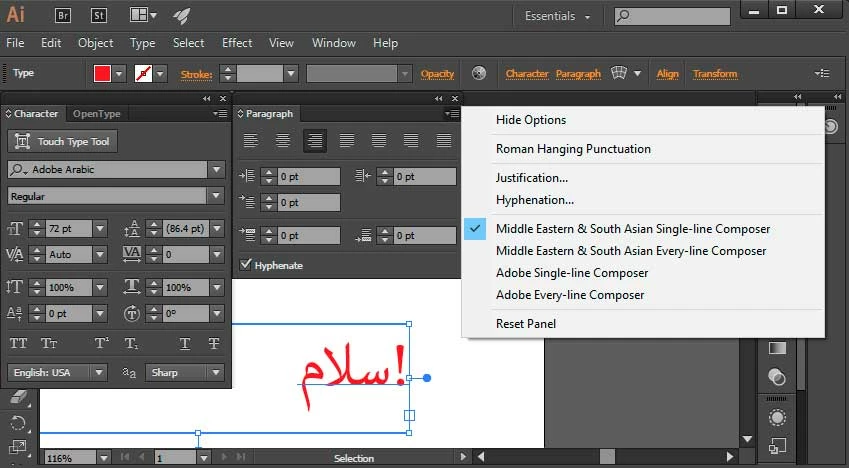Screen dimensions: 849x468
Task: Apply Strikethrough to text
Action: tap(214, 343)
